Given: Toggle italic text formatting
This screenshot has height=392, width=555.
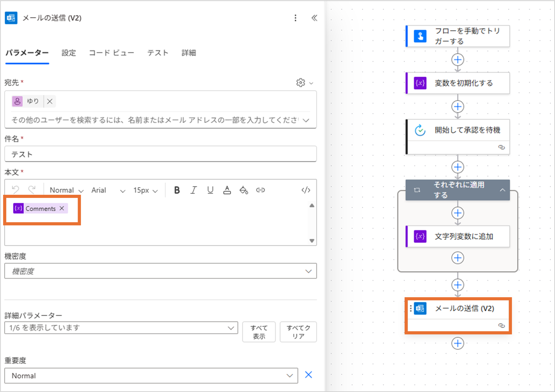Looking at the screenshot, I should pos(193,190).
